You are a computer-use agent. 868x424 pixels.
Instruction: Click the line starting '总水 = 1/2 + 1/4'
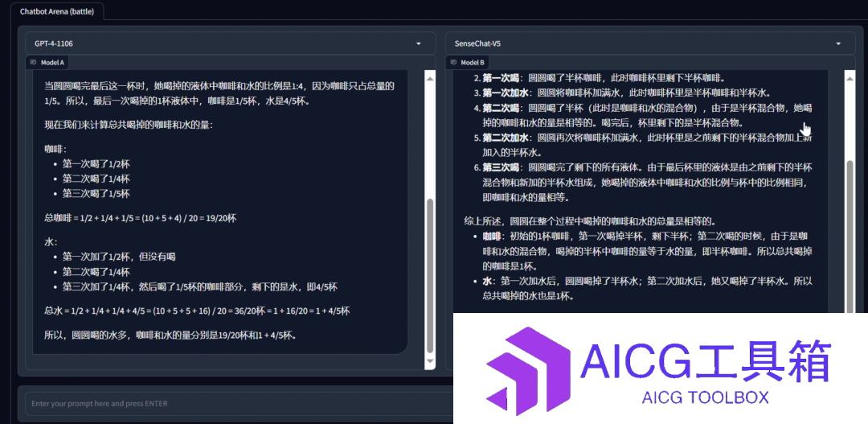pos(197,311)
